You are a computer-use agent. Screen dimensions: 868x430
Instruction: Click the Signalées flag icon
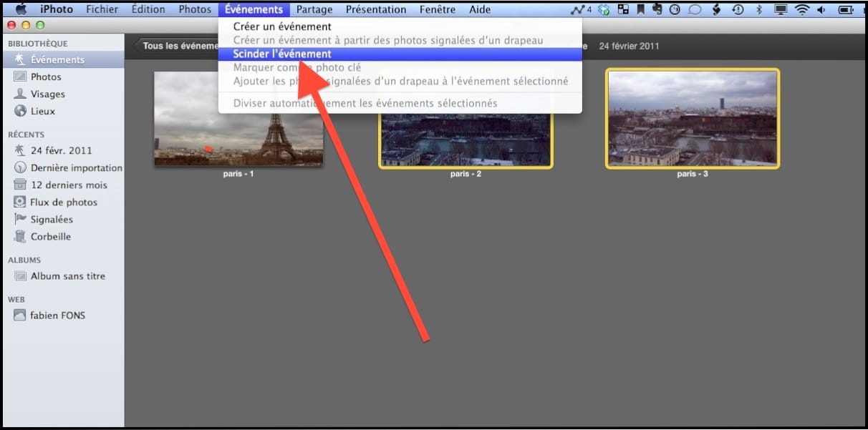19,219
